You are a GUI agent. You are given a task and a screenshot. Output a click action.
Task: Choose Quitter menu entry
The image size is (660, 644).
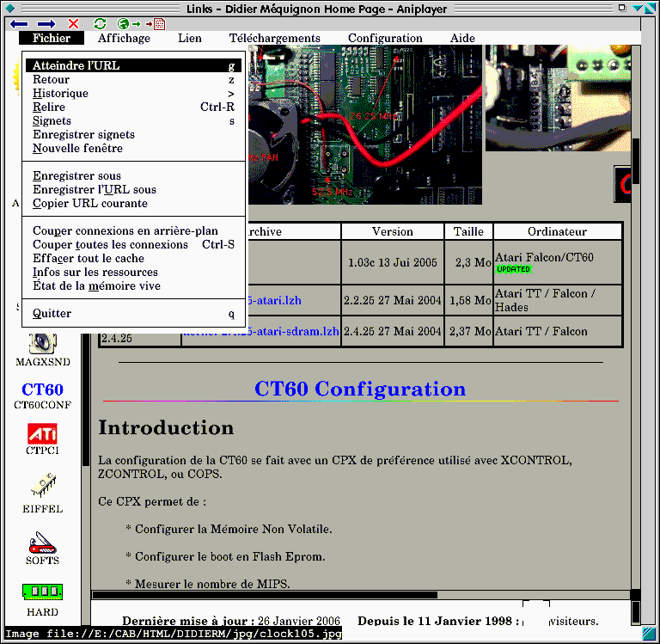coord(133,313)
